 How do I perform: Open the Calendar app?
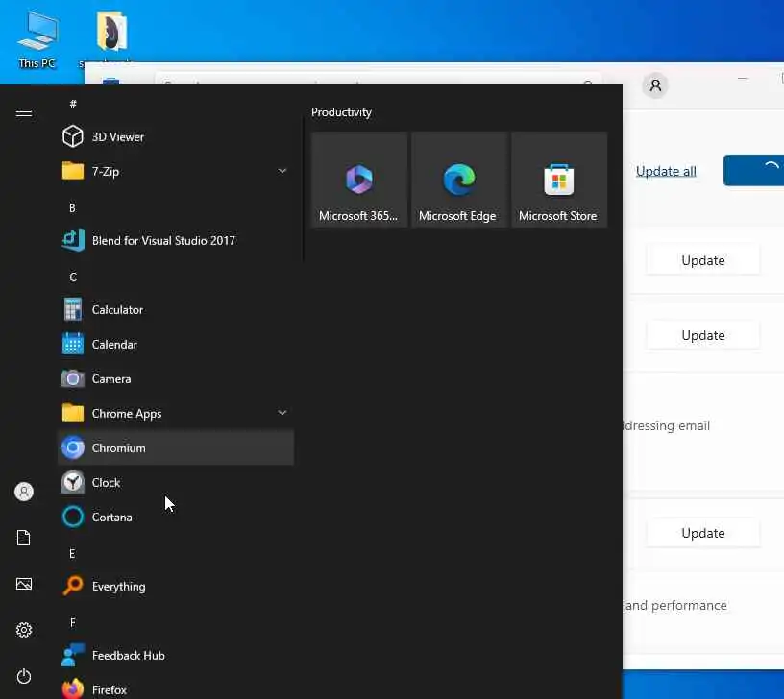pyautogui.click(x=176, y=345)
